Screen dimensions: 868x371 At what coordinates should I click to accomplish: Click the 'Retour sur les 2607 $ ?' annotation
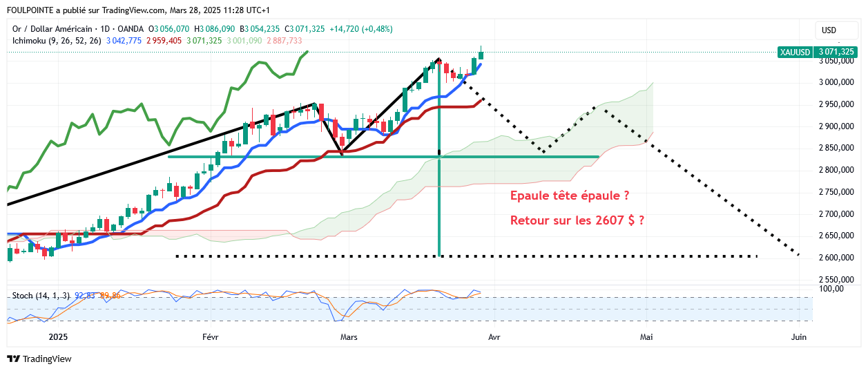tap(578, 221)
